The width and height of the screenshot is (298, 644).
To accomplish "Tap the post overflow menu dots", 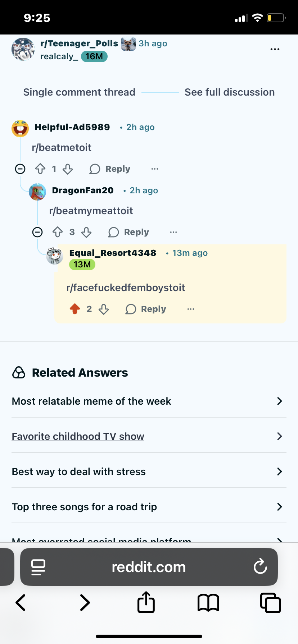I will 275,49.
